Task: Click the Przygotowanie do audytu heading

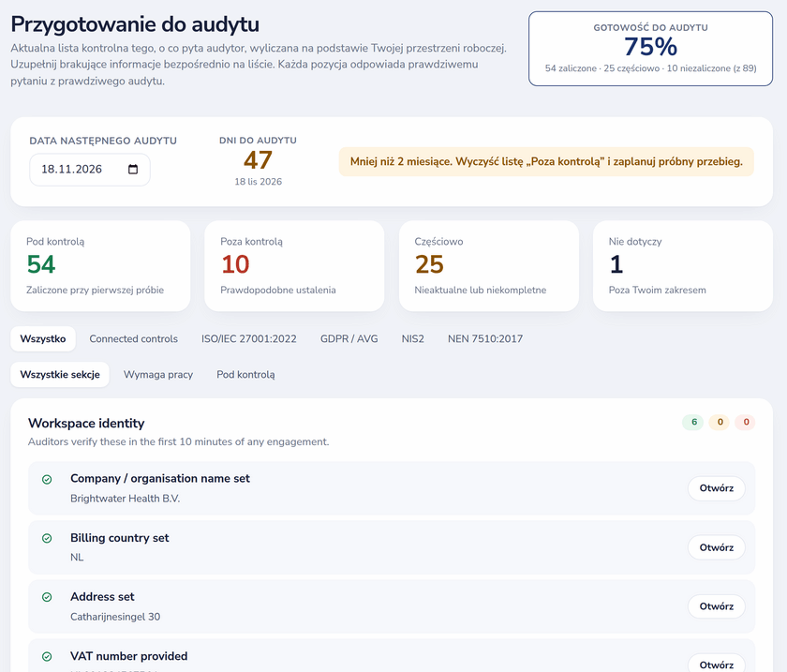Action: click(135, 24)
